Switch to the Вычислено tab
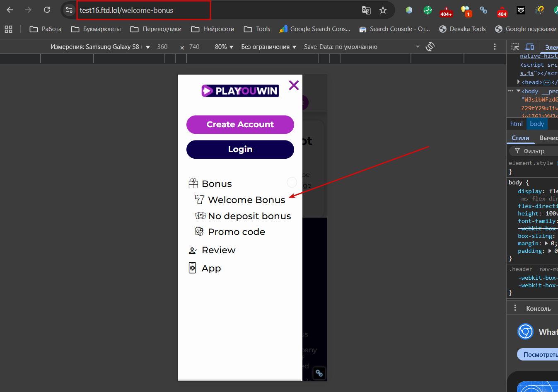This screenshot has height=392, width=558. [x=548, y=138]
